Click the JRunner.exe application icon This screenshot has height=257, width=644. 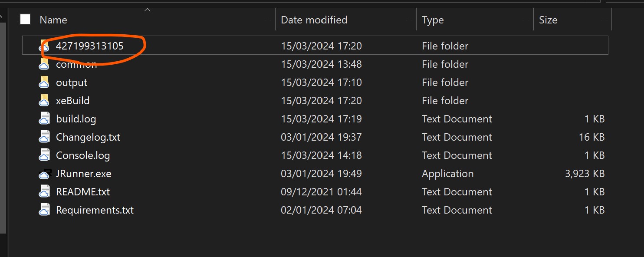[x=44, y=174]
